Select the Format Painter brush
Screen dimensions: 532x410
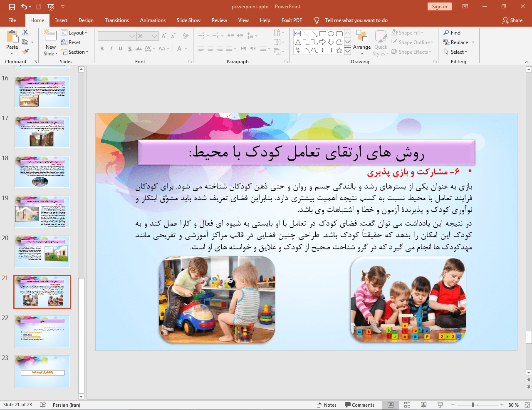pyautogui.click(x=25, y=52)
